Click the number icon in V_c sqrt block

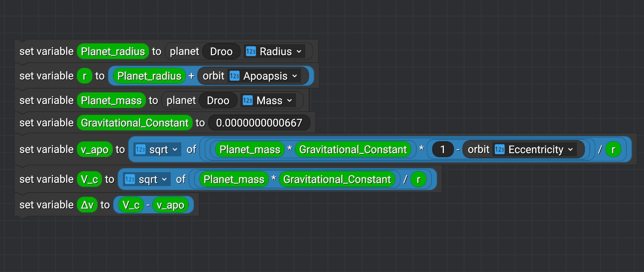click(130, 180)
